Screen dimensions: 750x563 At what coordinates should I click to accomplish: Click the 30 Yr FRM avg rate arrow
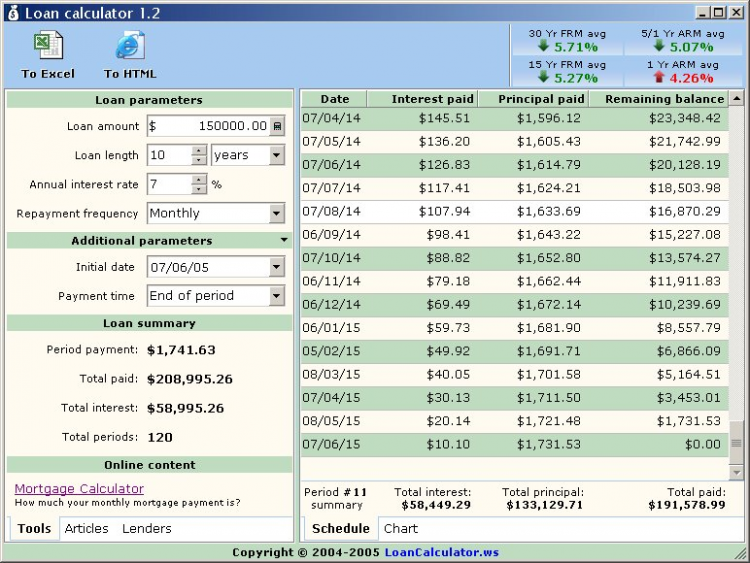pyautogui.click(x=543, y=46)
